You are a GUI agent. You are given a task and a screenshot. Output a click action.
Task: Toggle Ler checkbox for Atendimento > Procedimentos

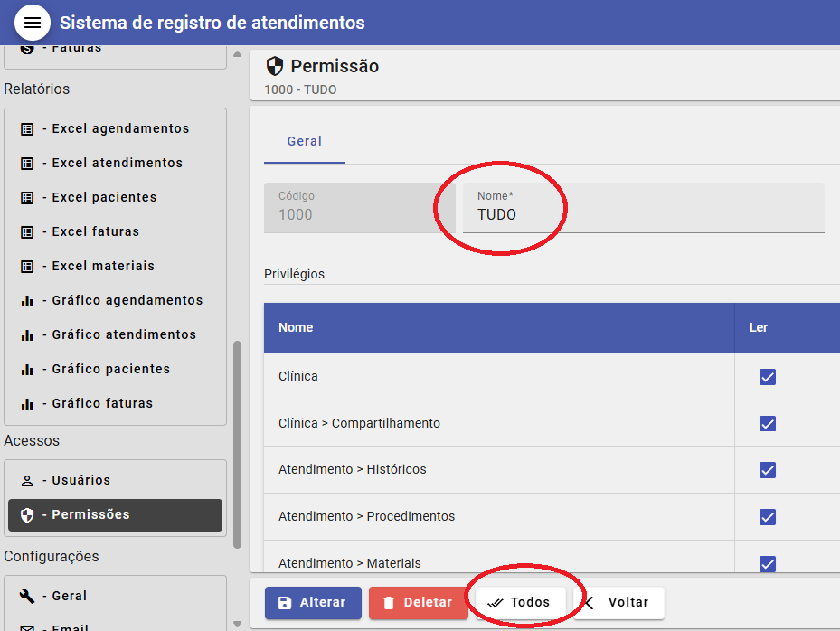[x=768, y=517]
